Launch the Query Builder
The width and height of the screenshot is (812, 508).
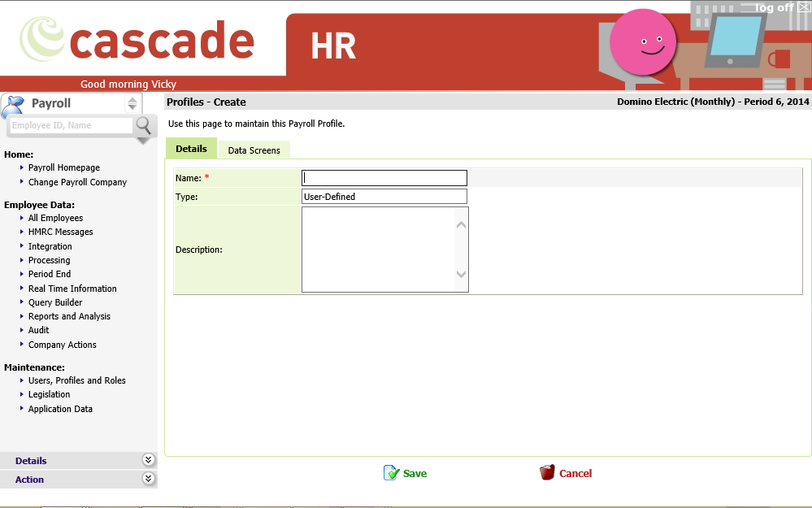pyautogui.click(x=55, y=302)
